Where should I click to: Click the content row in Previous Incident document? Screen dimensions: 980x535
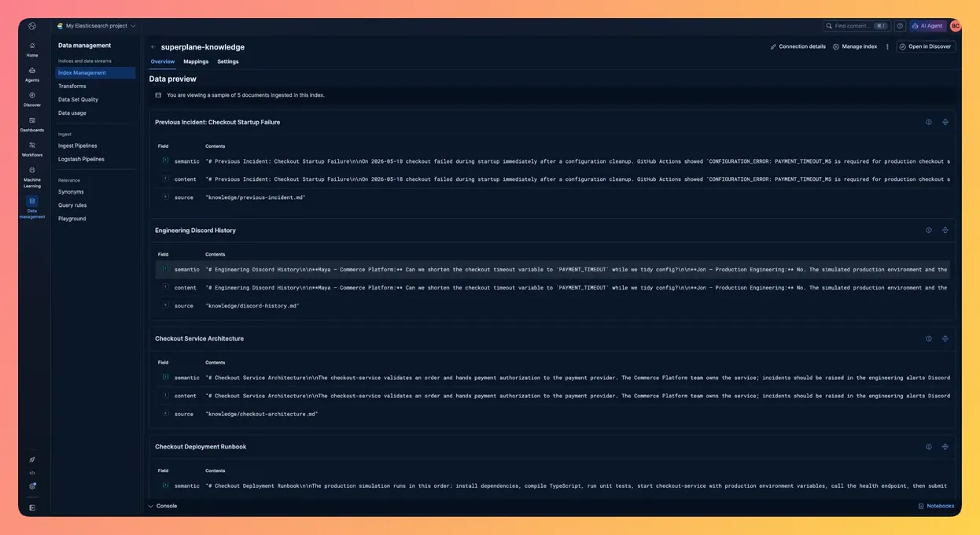click(x=552, y=179)
